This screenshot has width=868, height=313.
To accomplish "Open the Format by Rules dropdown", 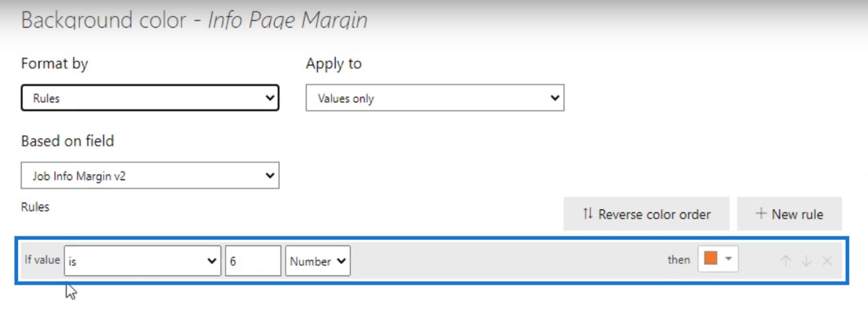I will click(x=150, y=98).
